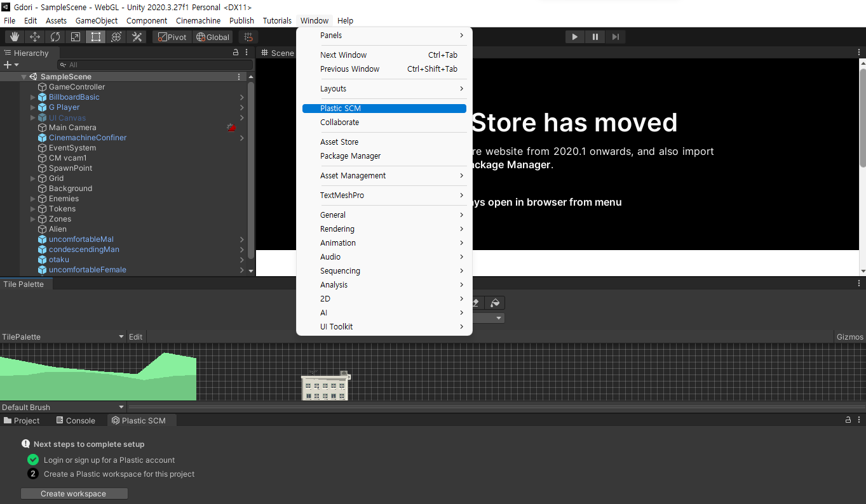Expand the G Player object
The height and width of the screenshot is (504, 866).
[x=33, y=107]
